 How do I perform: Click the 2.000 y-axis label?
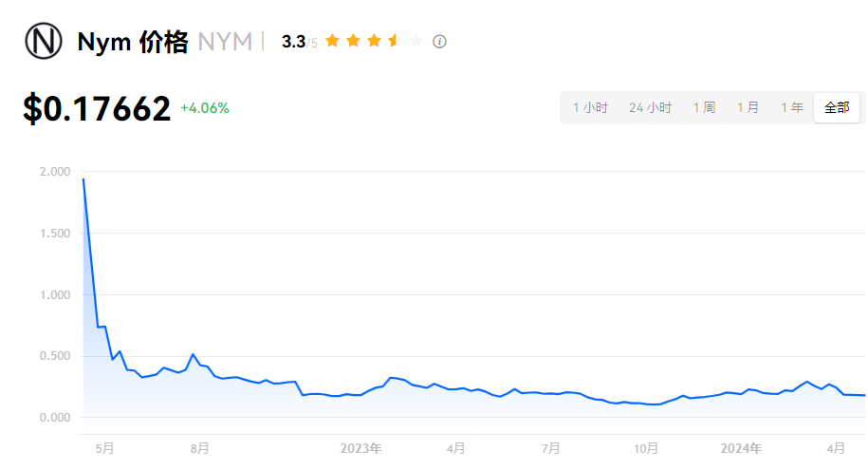point(56,172)
